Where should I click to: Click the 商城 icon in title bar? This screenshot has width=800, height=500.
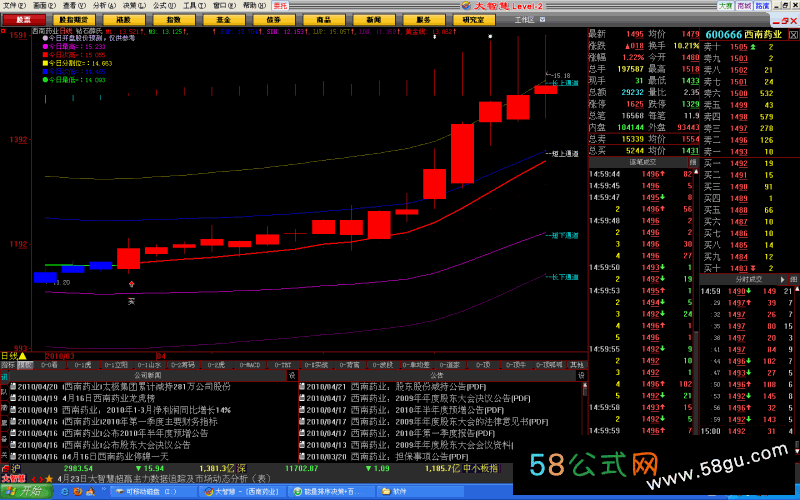744,6
